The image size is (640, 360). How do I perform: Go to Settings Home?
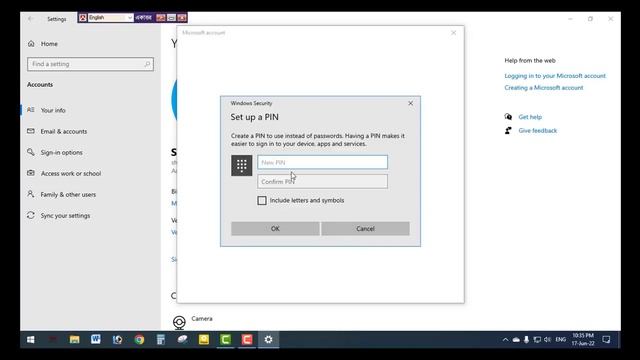[x=49, y=44]
